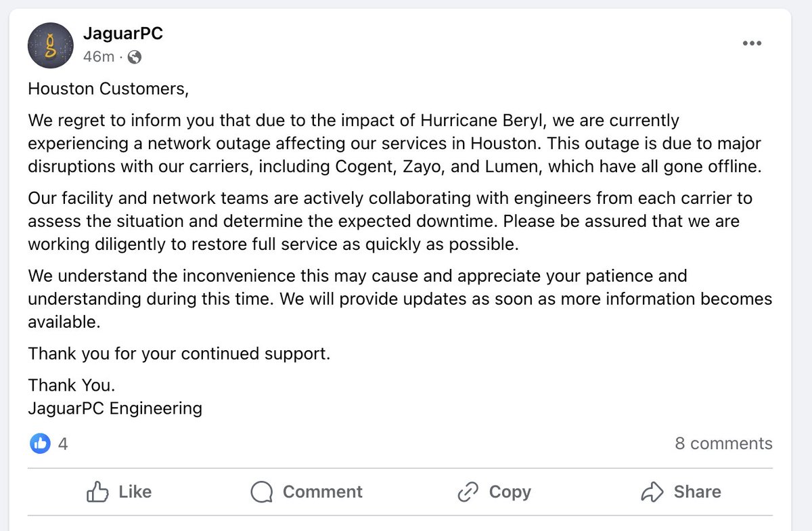
Task: Click the thumbs-up icon on Like button
Action: pyautogui.click(x=98, y=492)
